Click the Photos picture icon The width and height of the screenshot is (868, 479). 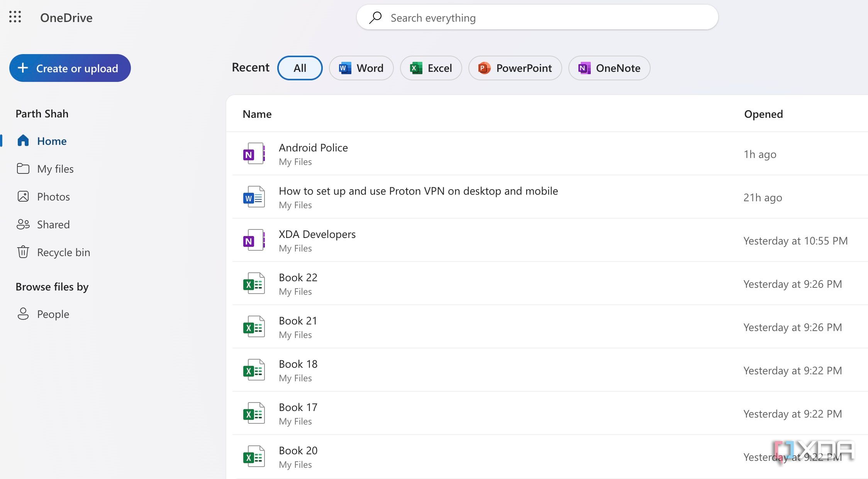coord(23,196)
